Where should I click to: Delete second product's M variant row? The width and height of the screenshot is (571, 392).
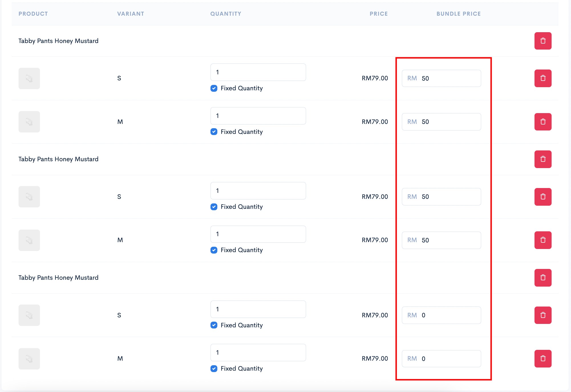coord(543,240)
